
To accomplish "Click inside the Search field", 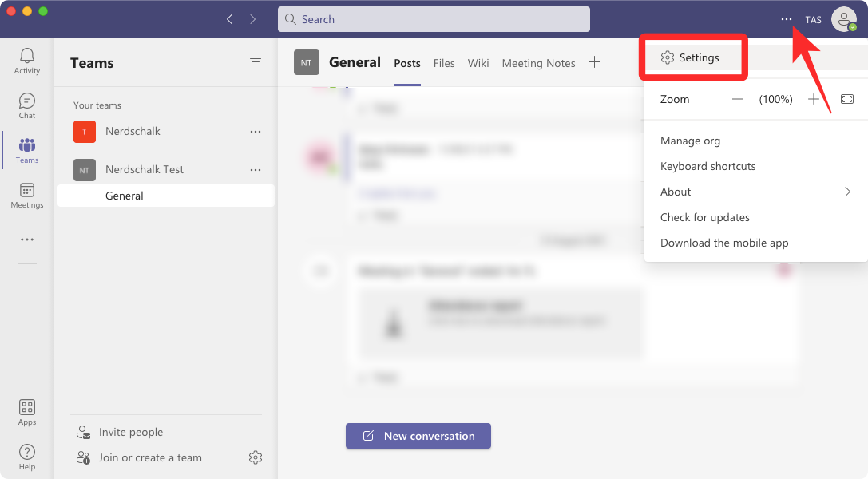I will [434, 18].
